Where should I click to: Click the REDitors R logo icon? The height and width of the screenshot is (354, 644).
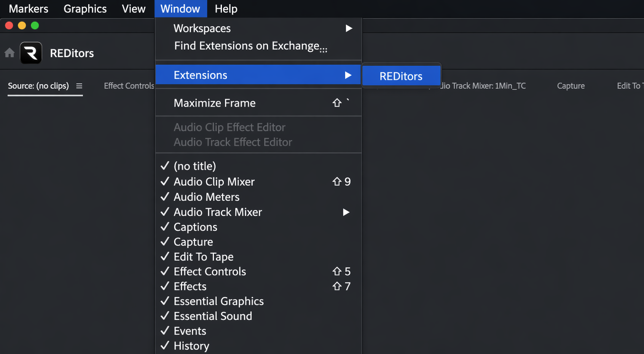pos(31,53)
